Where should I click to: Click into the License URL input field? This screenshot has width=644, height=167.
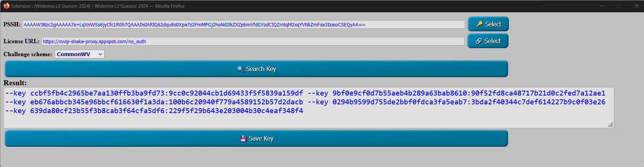click(252, 41)
